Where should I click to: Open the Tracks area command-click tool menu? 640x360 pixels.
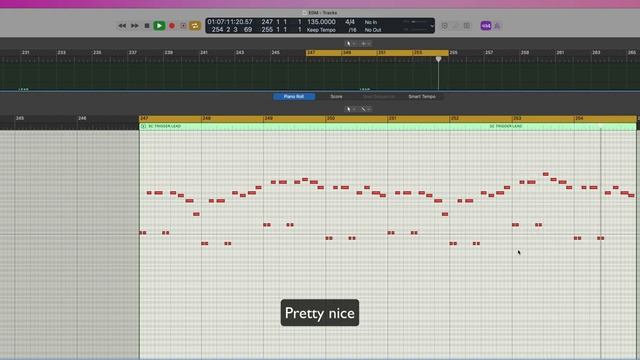[x=365, y=44]
